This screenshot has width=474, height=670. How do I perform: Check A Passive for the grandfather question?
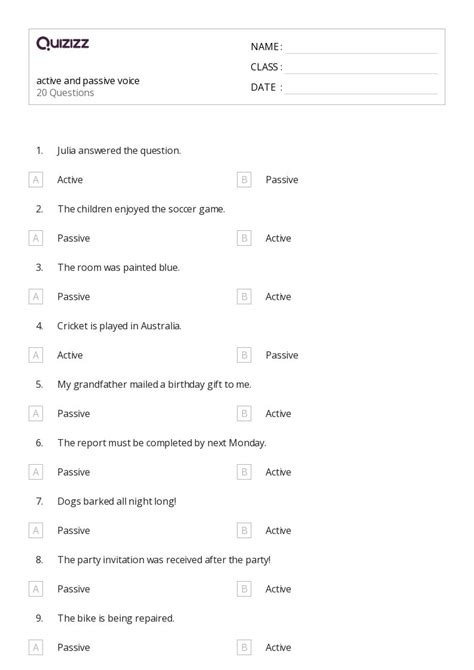tap(35, 414)
